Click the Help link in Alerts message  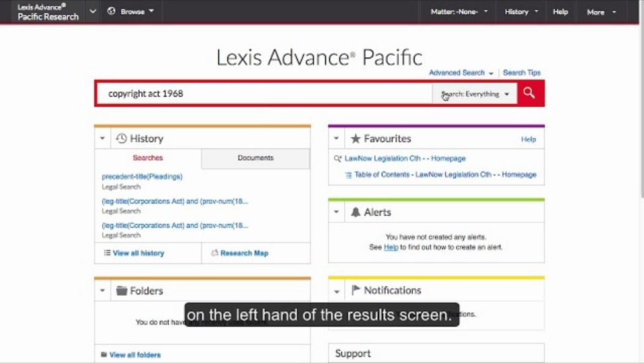[x=391, y=247]
